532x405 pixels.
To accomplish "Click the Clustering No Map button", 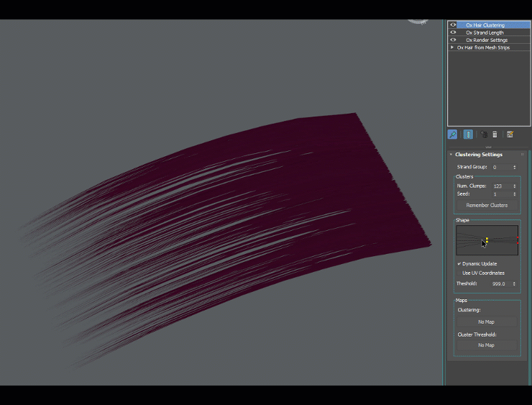I will (x=486, y=322).
